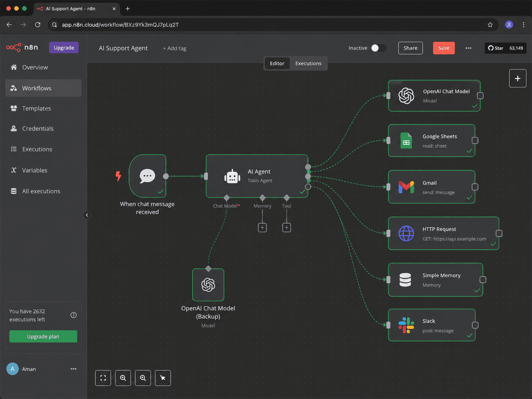Image resolution: width=532 pixels, height=399 pixels.
Task: Collapse the sidebar with chevron arrow
Action: pyautogui.click(x=87, y=215)
